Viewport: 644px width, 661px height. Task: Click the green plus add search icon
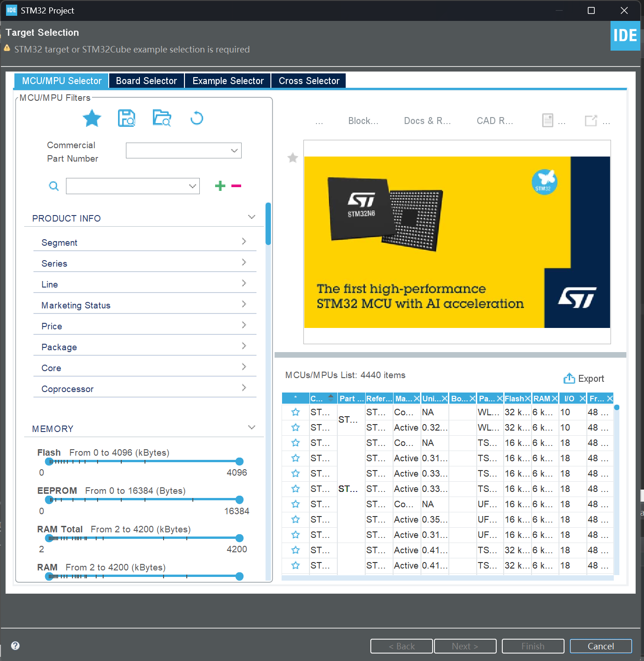click(x=220, y=186)
